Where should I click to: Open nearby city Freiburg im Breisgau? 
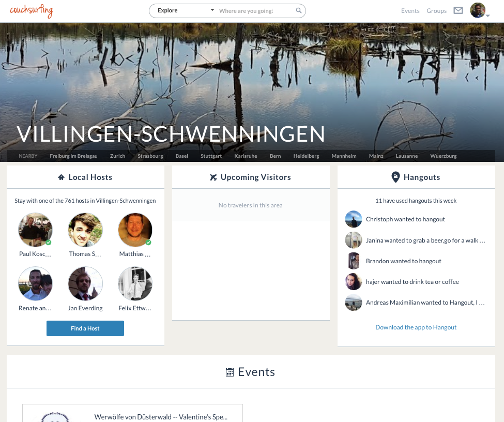point(73,156)
